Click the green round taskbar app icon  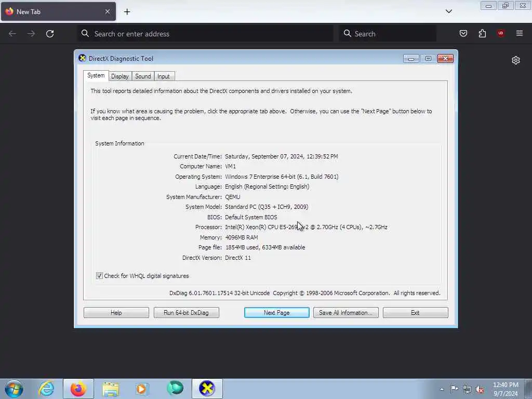point(175,388)
